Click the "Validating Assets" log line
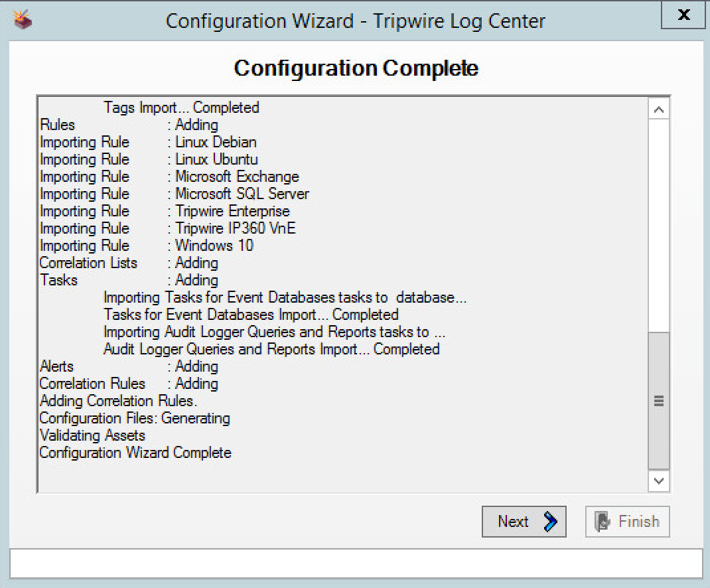 point(92,435)
